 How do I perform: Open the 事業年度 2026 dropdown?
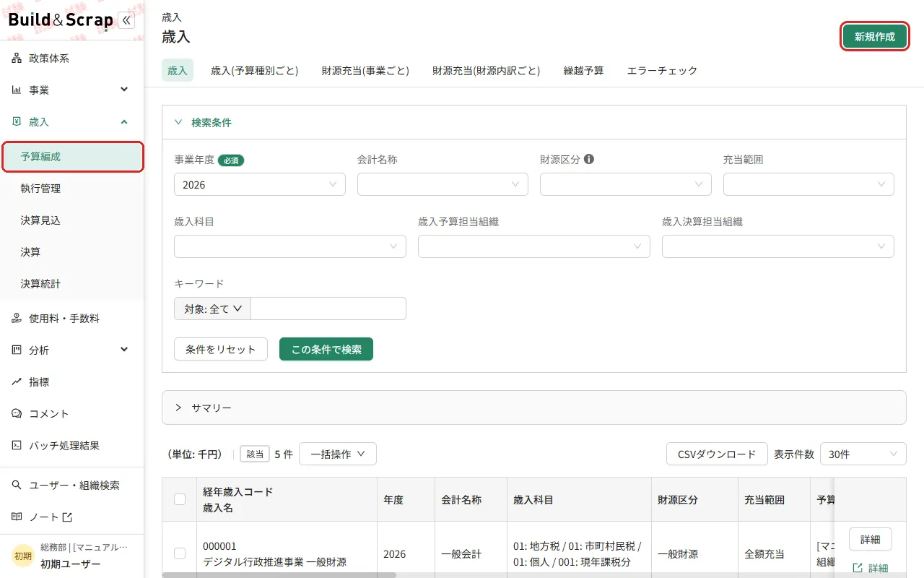[260, 184]
